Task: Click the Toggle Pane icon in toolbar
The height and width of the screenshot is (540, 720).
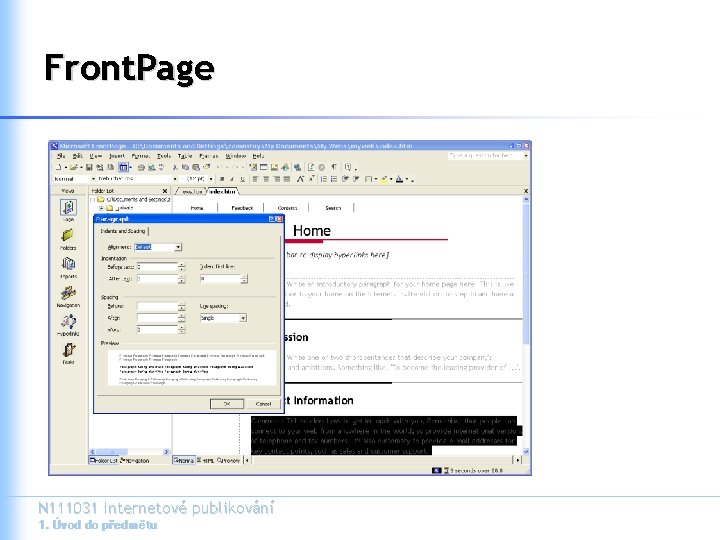Action: point(123,168)
